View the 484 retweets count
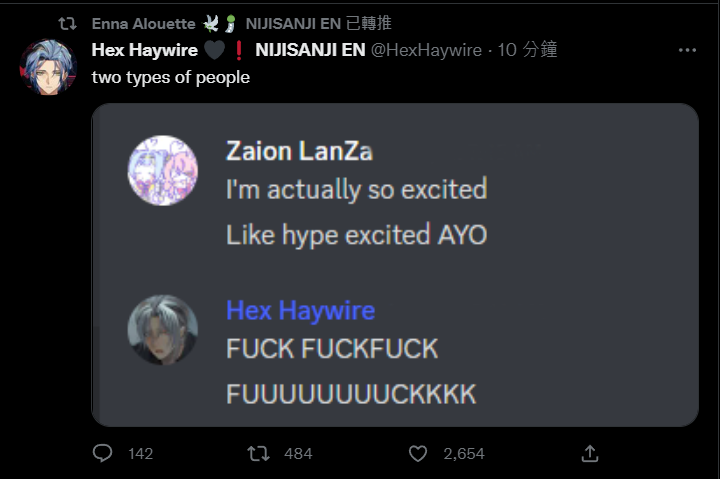Viewport: 720px width, 479px height. click(298, 454)
